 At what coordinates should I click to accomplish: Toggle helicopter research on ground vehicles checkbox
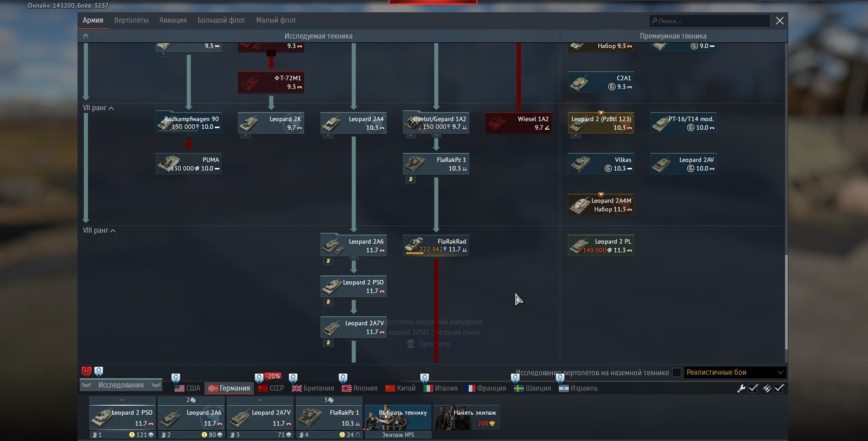click(676, 373)
